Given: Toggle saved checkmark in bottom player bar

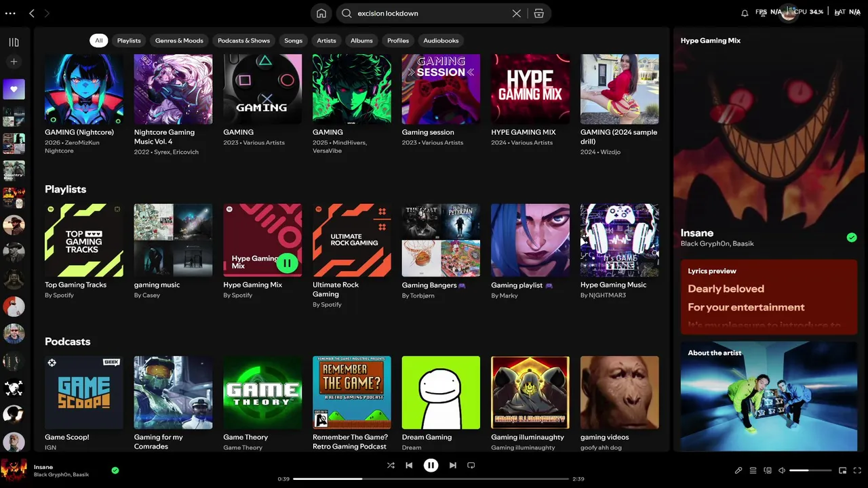Looking at the screenshot, I should coord(115,470).
